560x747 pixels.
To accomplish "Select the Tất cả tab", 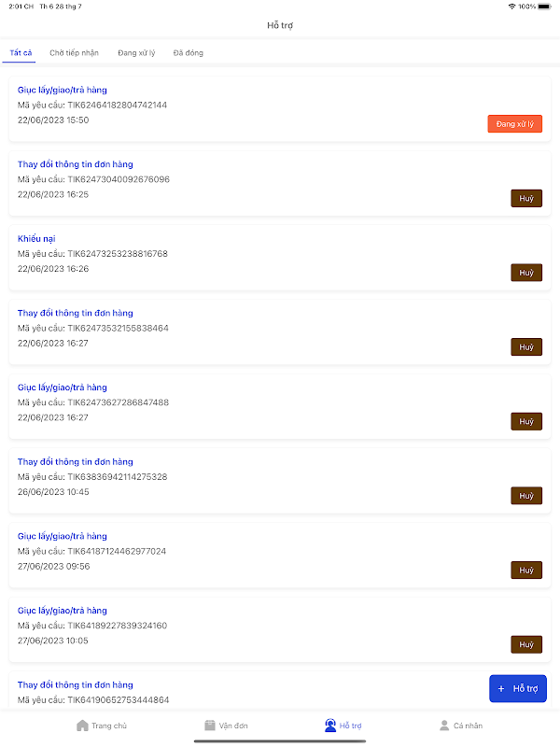I will click(x=21, y=53).
